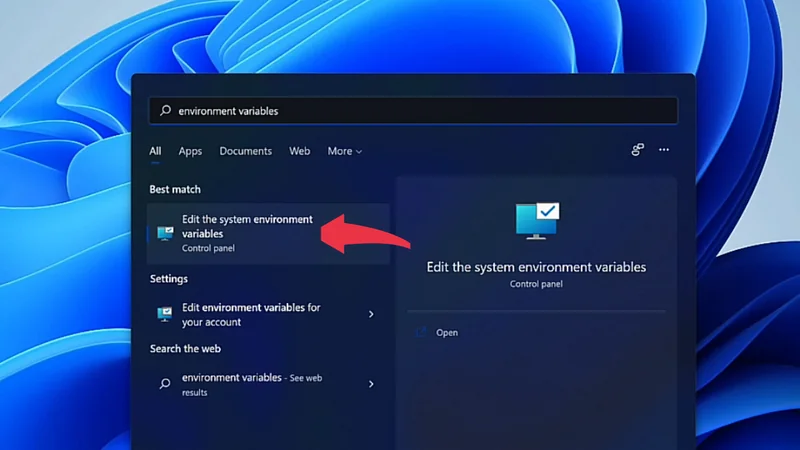Click the small icon left of Open
Image resolution: width=800 pixels, height=450 pixels.
[x=421, y=333]
